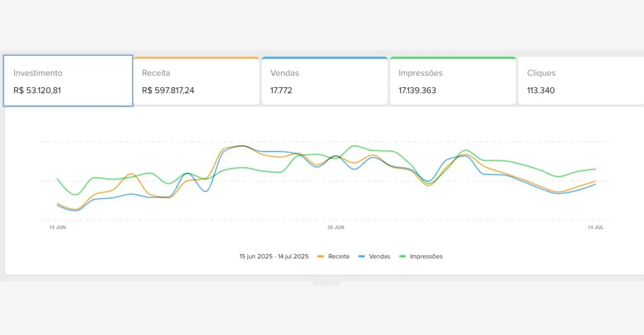The width and height of the screenshot is (644, 335).
Task: Click the 14 JUL axis label
Action: [x=595, y=227]
